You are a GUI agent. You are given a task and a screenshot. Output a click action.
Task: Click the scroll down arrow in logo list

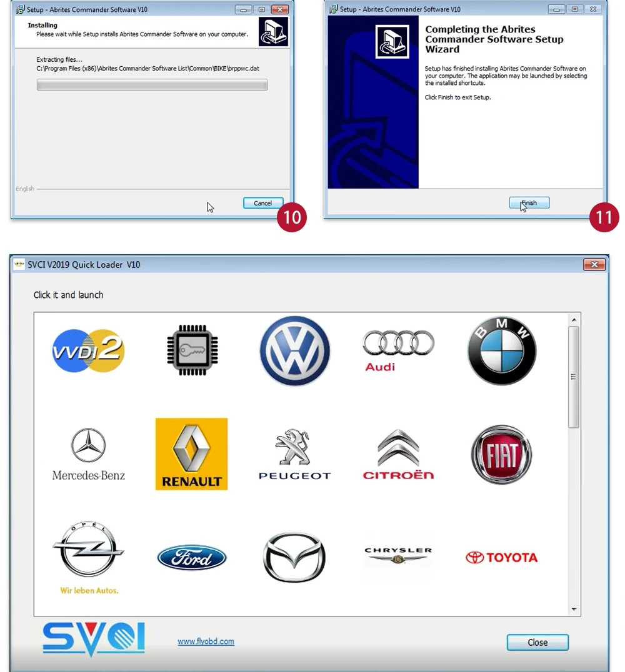[x=574, y=610]
